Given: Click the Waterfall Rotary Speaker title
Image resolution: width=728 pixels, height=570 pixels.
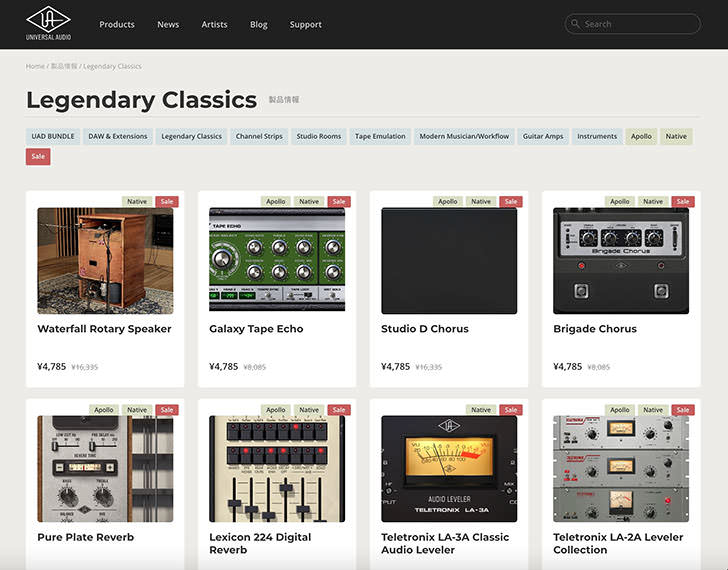Looking at the screenshot, I should pos(104,329).
